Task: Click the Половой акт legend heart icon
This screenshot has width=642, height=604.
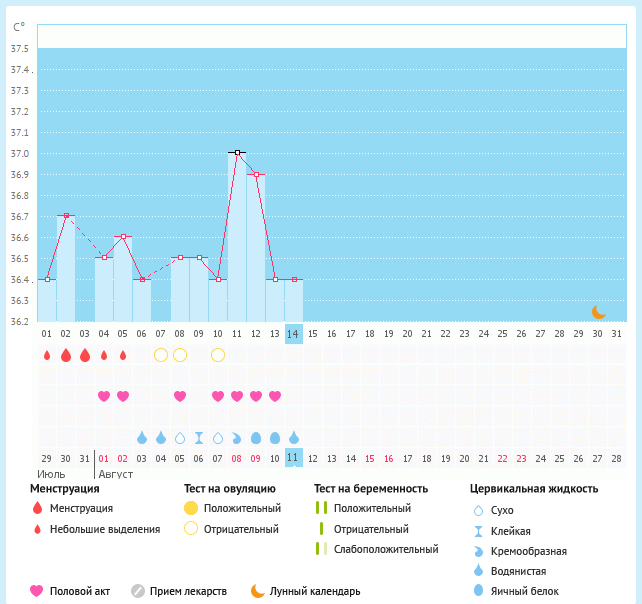Action: click(x=37, y=591)
